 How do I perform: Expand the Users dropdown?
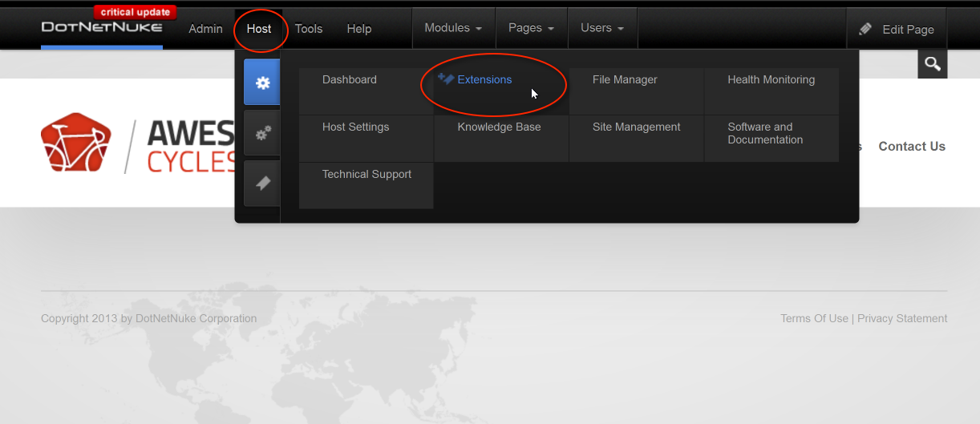(602, 28)
